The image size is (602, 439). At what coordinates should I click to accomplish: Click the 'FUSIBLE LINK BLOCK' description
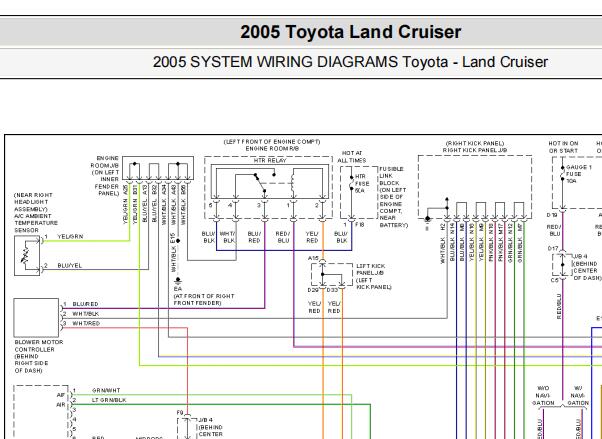coord(393,197)
